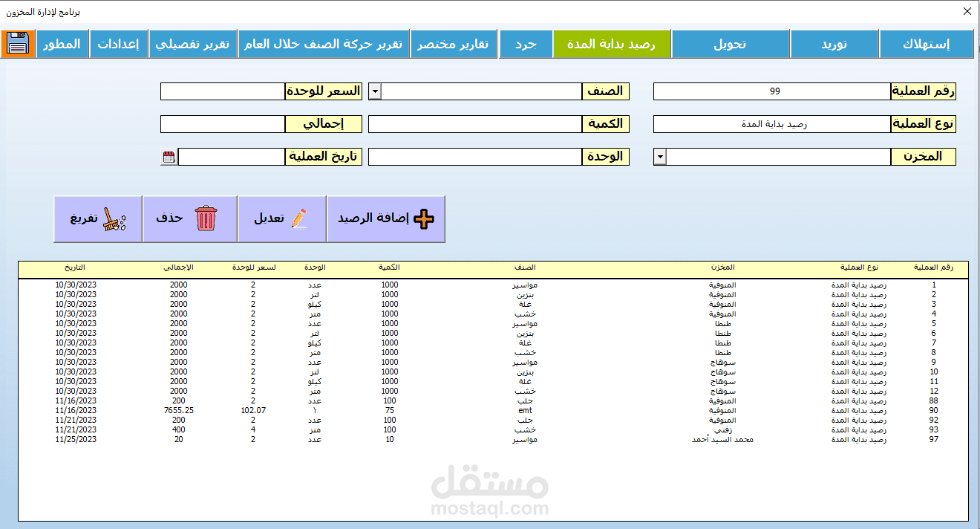Click the تعديل edit button label
Screen dimensions: 980x529
[x=269, y=218]
